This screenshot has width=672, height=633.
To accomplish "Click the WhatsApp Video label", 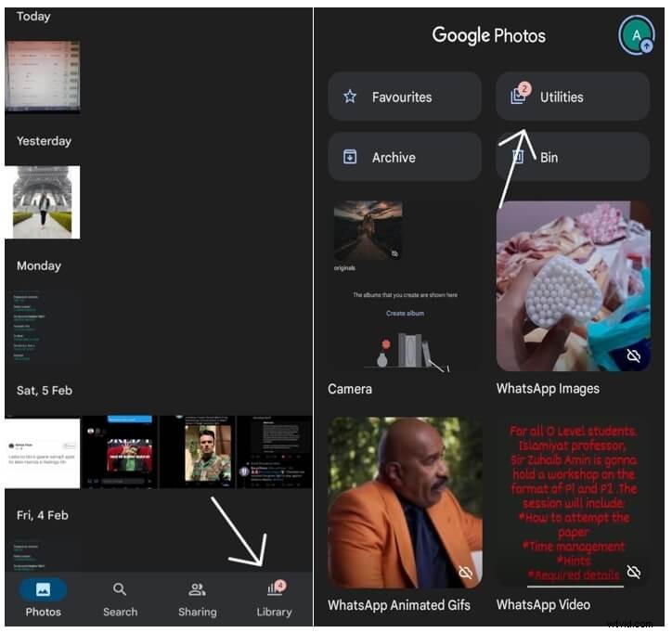I will [543, 605].
